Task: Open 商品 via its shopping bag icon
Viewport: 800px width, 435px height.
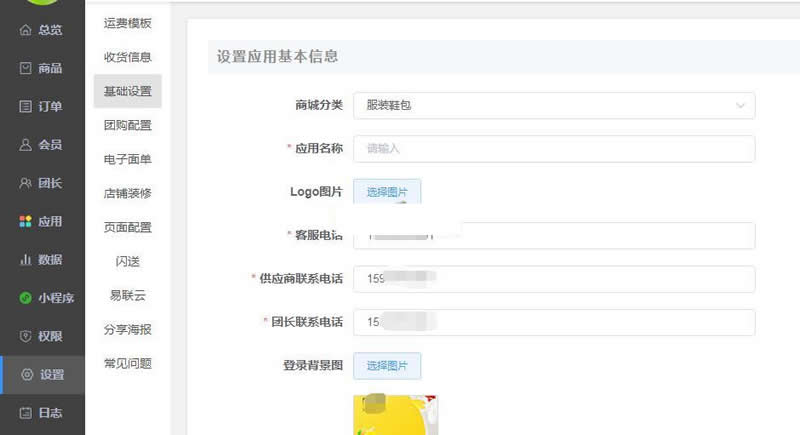Action: (26, 68)
